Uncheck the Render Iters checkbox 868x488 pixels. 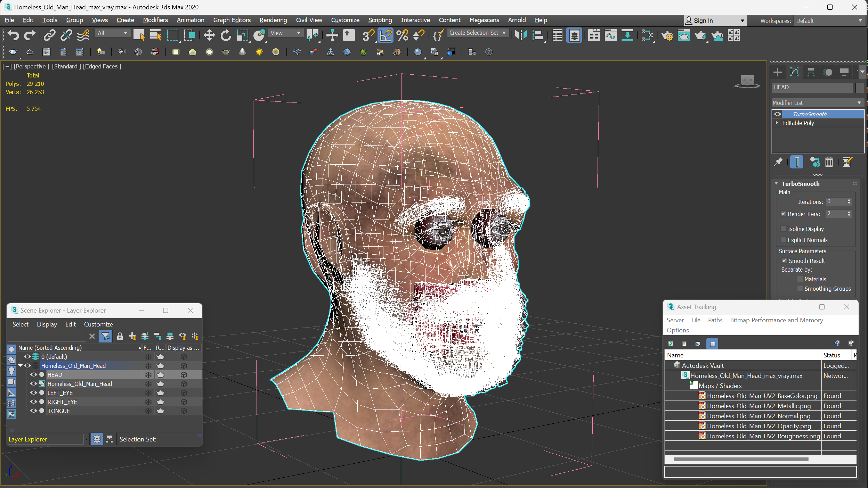point(784,214)
